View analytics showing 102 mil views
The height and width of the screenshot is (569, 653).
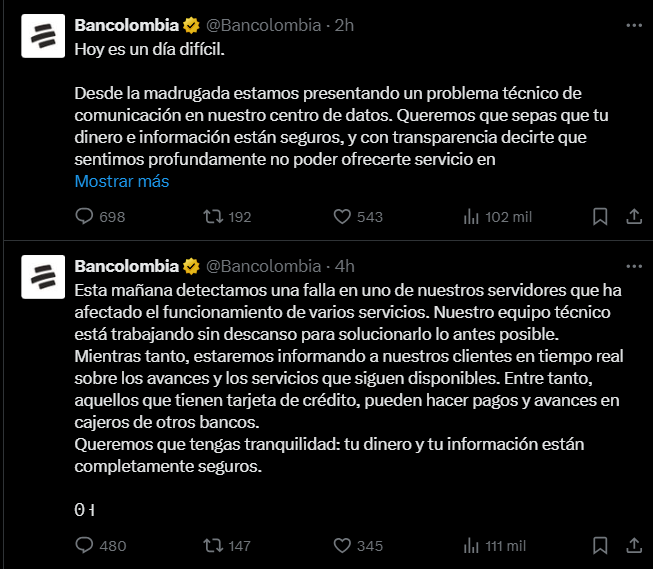click(471, 217)
